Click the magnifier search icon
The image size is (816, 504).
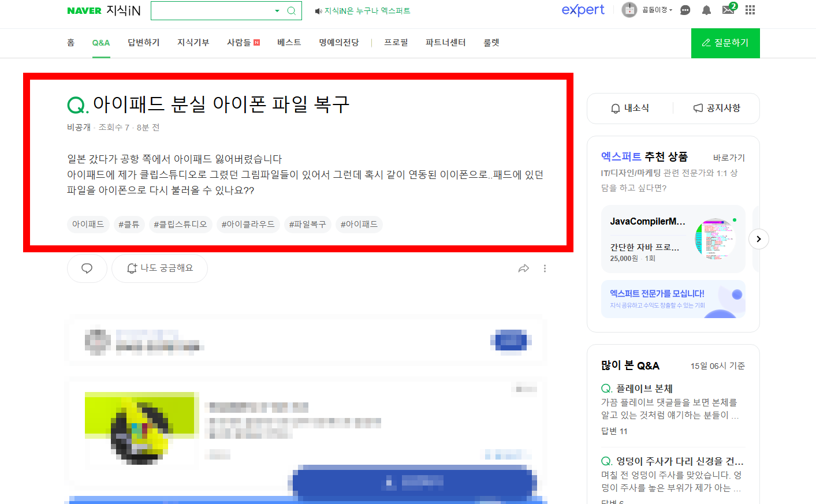[x=292, y=11]
